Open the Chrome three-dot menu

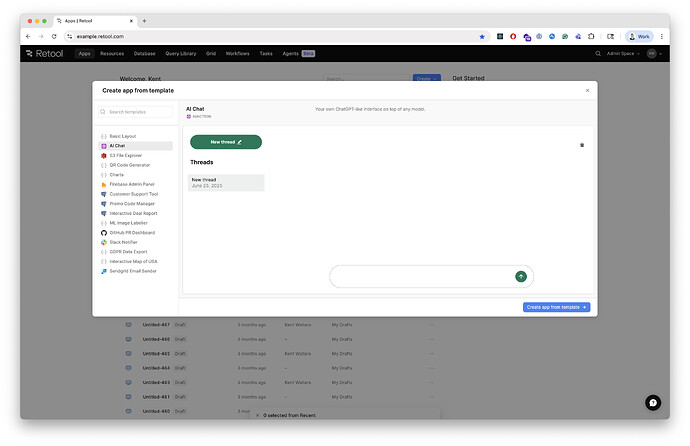[661, 37]
